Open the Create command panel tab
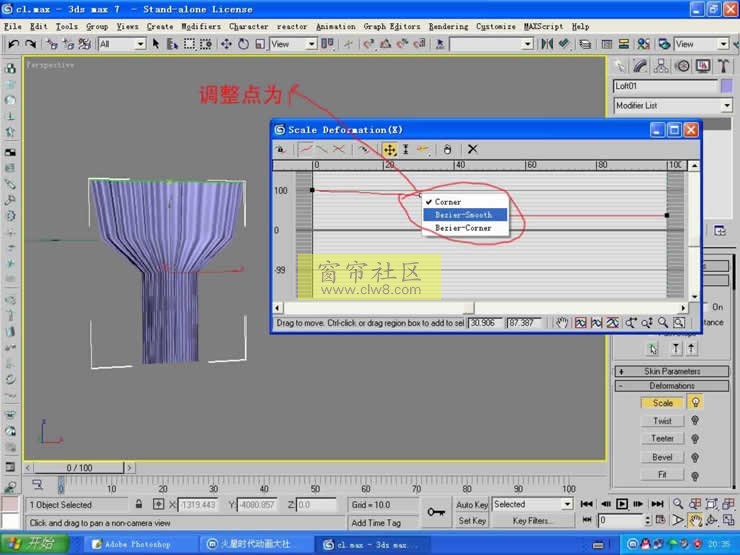The height and width of the screenshot is (555, 740). 619,66
